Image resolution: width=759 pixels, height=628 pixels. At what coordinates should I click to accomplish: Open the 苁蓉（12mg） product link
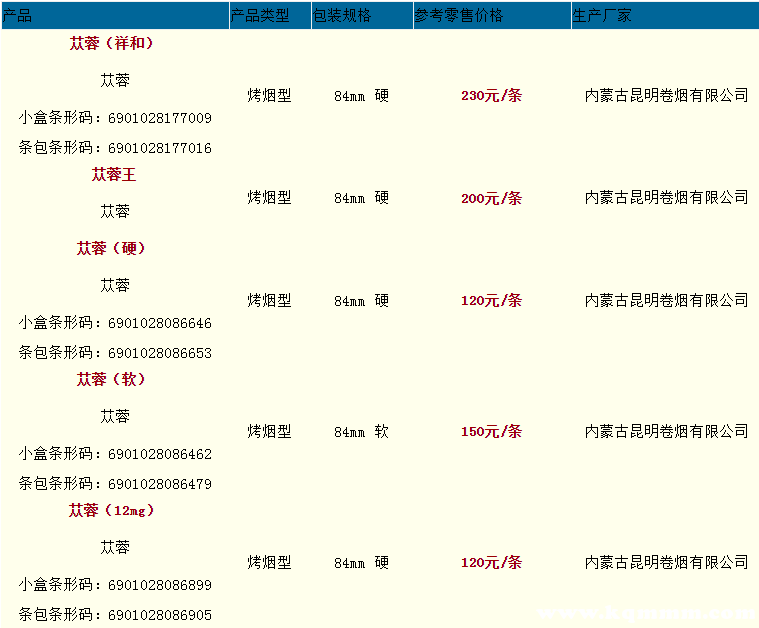[111, 510]
